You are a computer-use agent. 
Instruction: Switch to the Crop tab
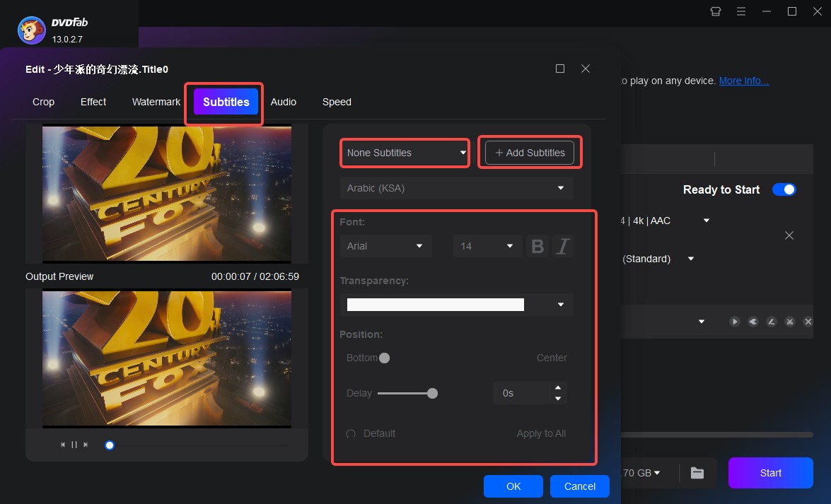(x=43, y=102)
